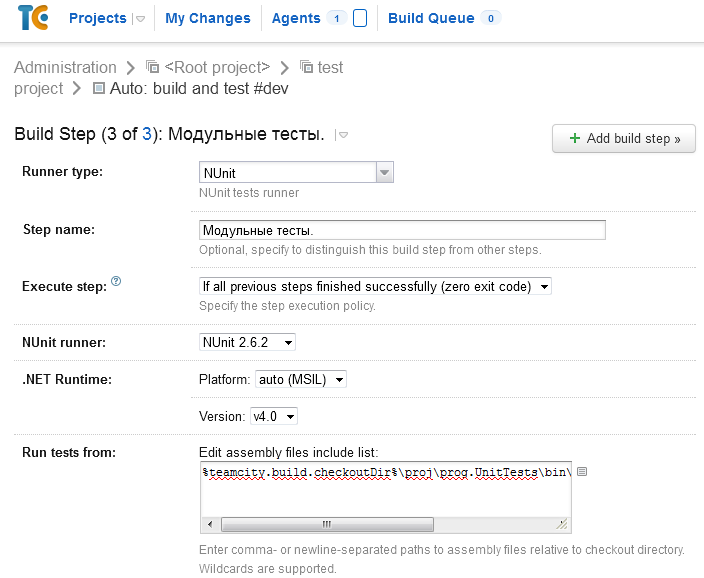The height and width of the screenshot is (578, 704).
Task: Open the NUnit runner version dropdown
Action: tap(248, 343)
